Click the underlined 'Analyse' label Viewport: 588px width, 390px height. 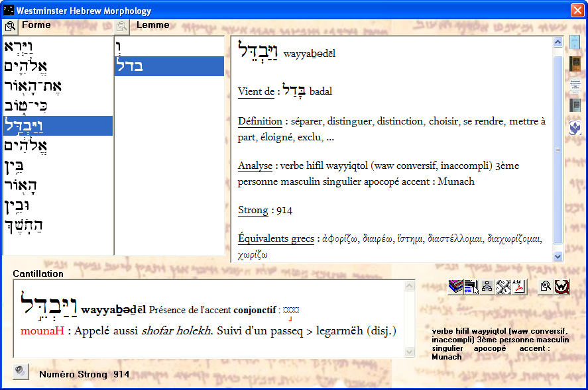pos(255,166)
